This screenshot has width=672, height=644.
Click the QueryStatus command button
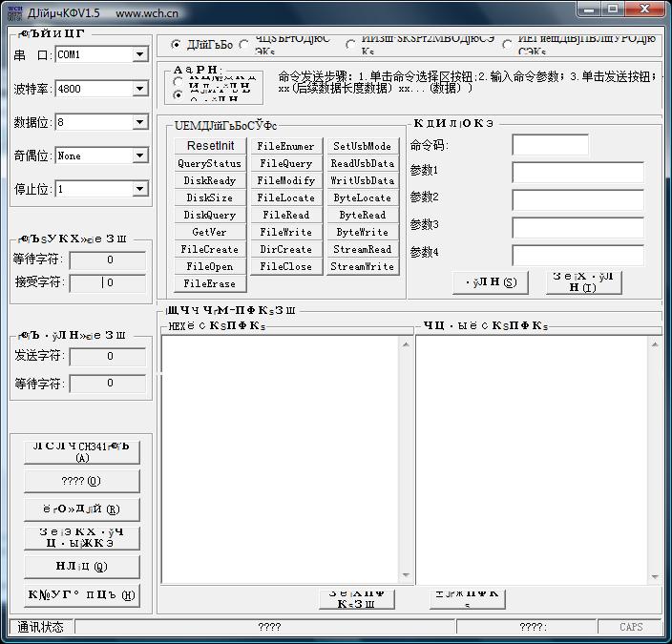click(210, 163)
